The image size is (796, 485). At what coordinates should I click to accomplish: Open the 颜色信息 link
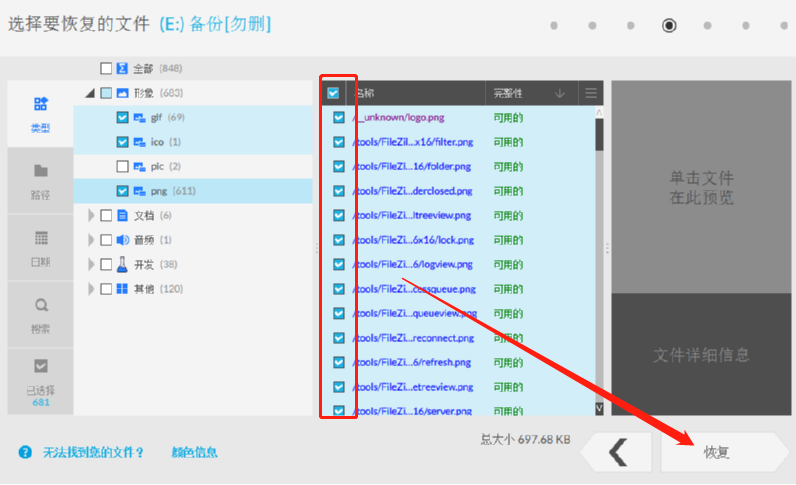(x=194, y=452)
